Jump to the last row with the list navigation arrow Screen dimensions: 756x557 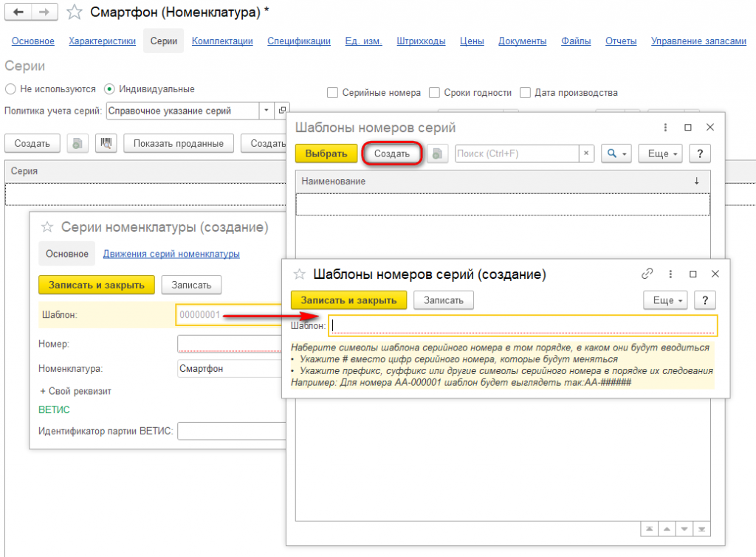coord(701,529)
